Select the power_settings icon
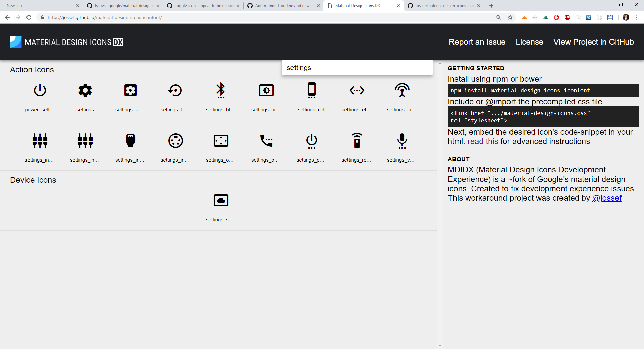Screen dimensions: 644x349 [40, 90]
